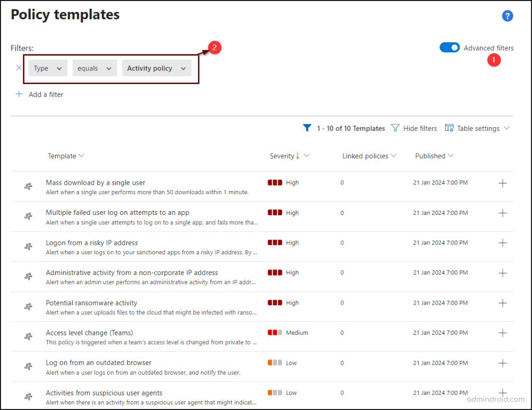Screen dimensions: 532x410
Task: Open the Type filter dropdown
Action: [x=47, y=68]
